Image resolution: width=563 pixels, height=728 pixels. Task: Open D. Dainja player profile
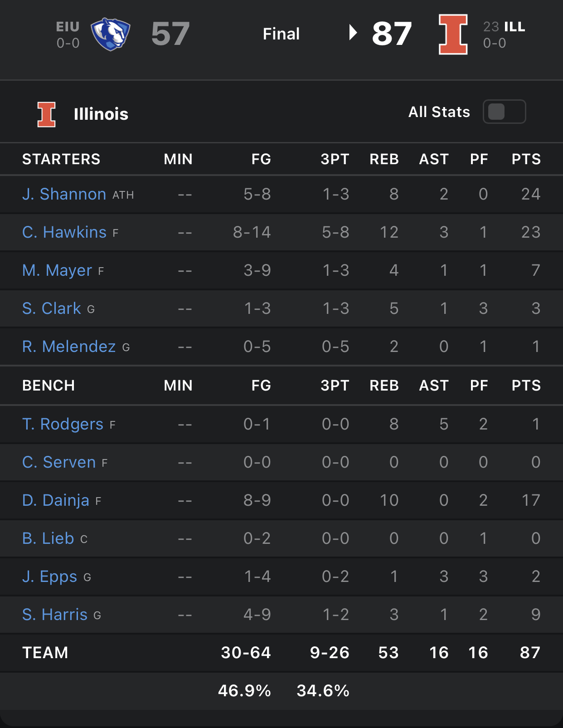(x=56, y=500)
